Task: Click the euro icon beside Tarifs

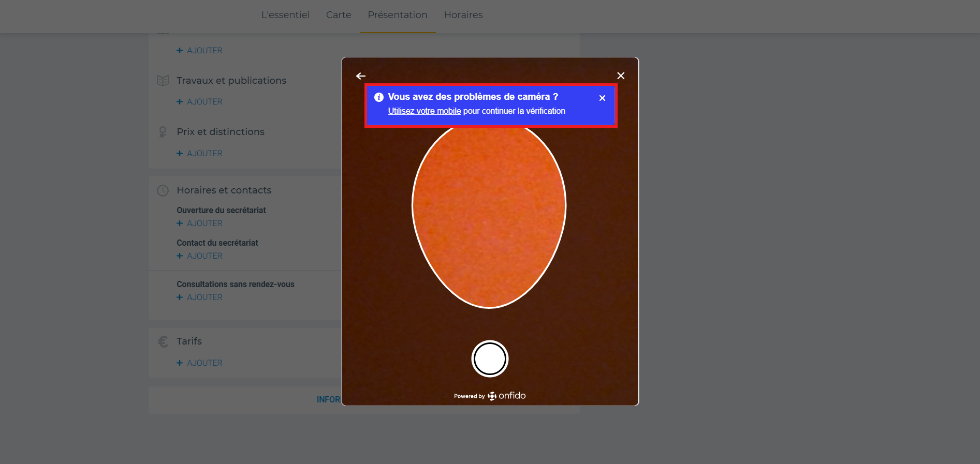Action: (x=163, y=341)
